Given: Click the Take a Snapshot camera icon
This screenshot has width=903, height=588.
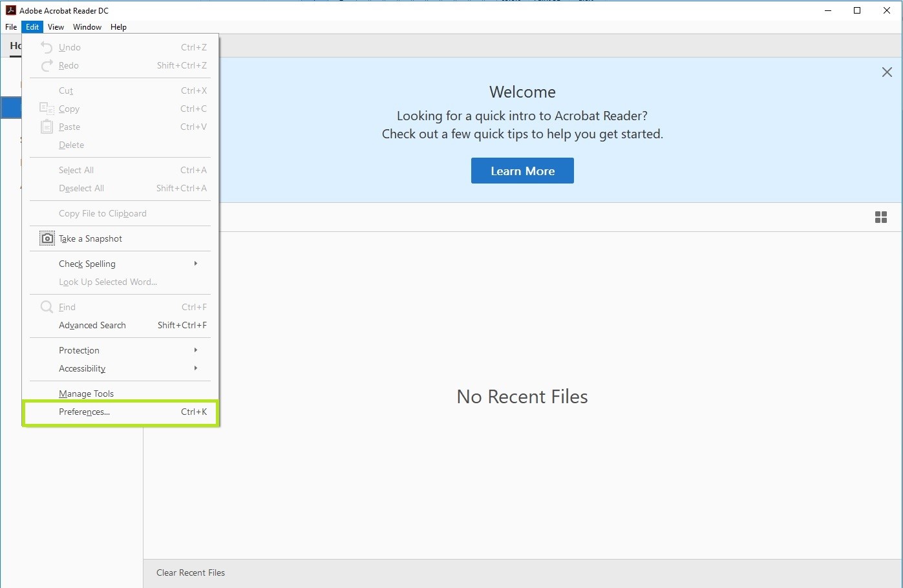Looking at the screenshot, I should tap(47, 238).
